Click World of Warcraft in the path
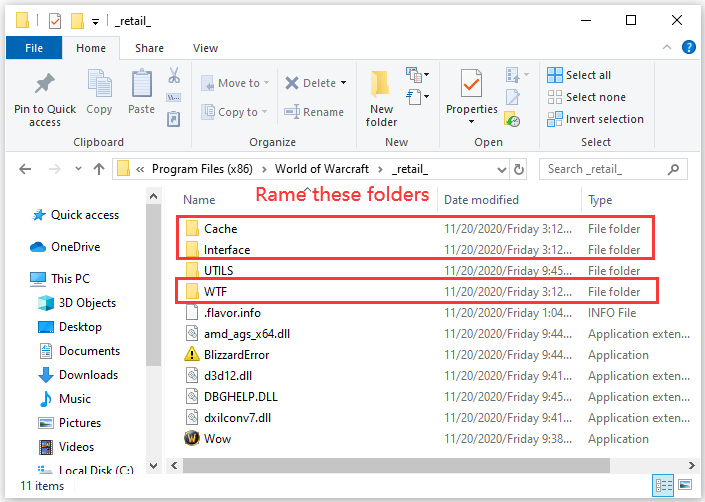The width and height of the screenshot is (705, 502). coord(322,169)
